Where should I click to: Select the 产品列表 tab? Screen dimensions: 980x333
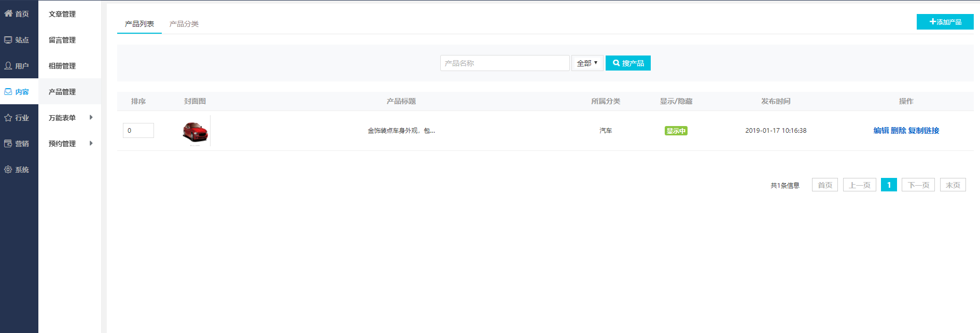tap(139, 24)
